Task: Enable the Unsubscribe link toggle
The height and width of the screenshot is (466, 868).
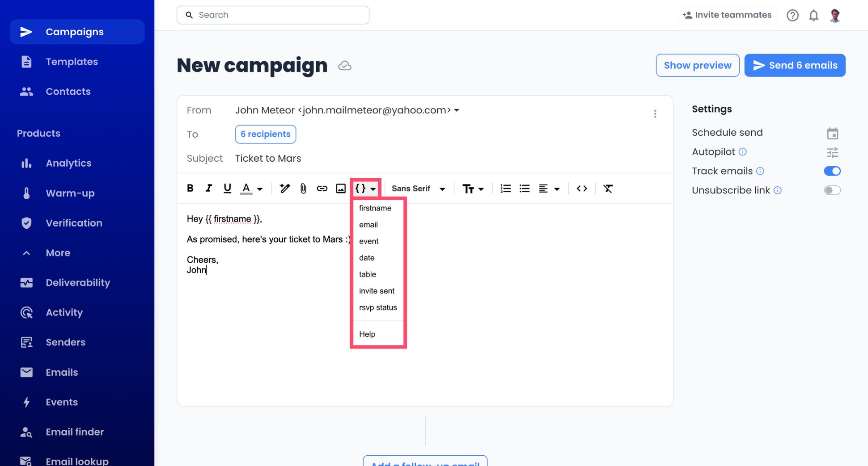Action: pos(832,190)
